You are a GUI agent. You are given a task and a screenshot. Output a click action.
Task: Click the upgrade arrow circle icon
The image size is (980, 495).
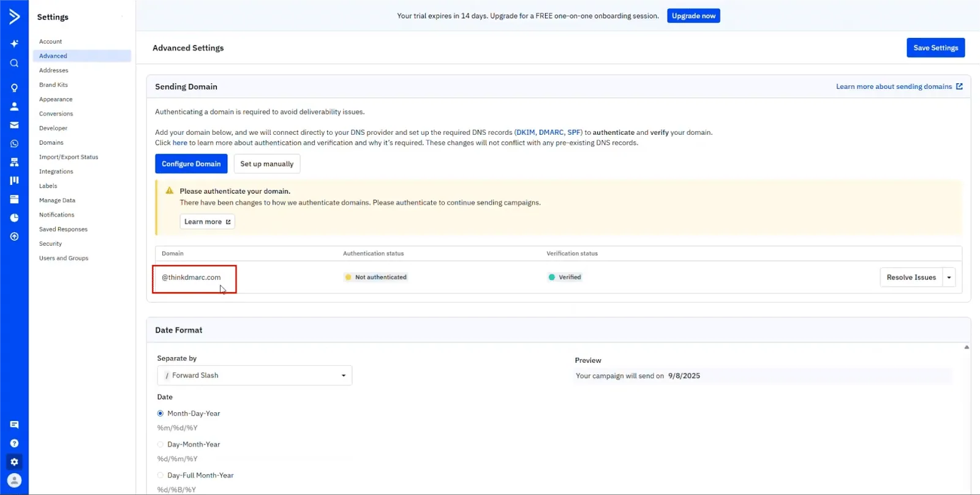(14, 236)
